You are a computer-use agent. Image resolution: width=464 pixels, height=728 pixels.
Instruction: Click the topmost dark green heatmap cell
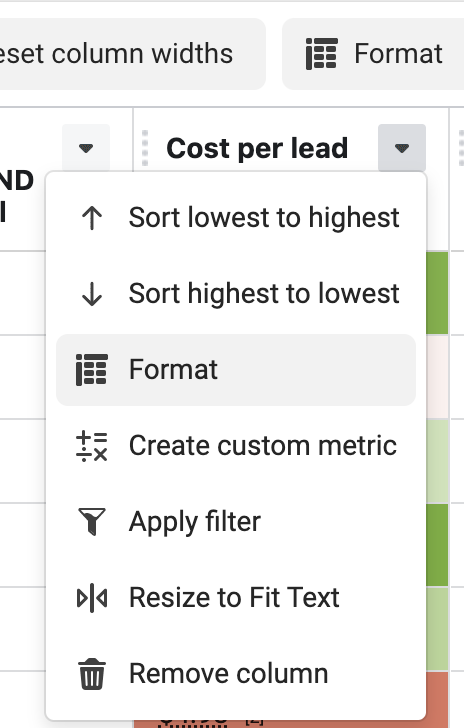(x=437, y=293)
